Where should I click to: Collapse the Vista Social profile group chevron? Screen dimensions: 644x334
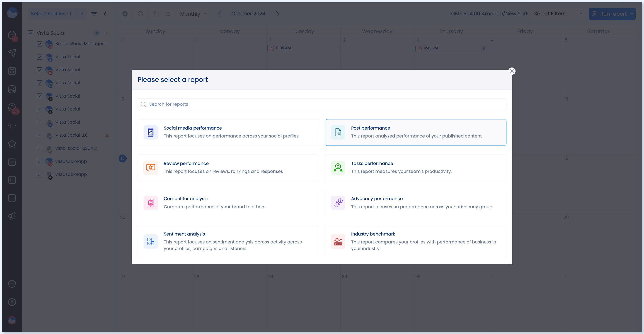point(106,33)
